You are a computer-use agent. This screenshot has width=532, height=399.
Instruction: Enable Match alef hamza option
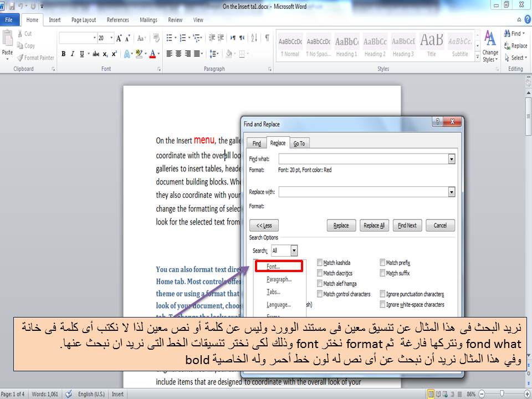pyautogui.click(x=320, y=283)
